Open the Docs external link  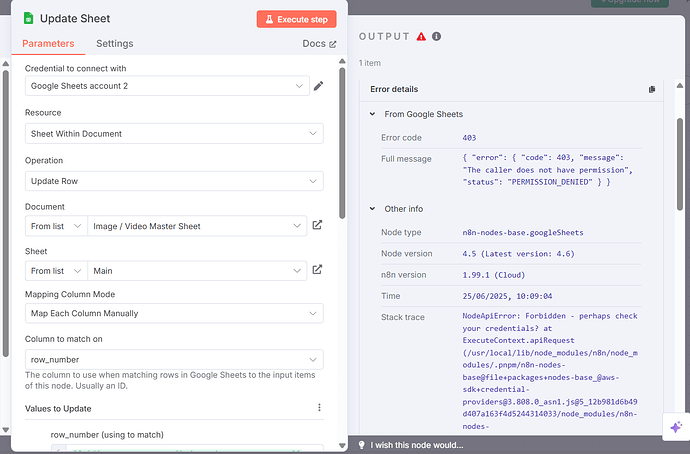pos(319,44)
